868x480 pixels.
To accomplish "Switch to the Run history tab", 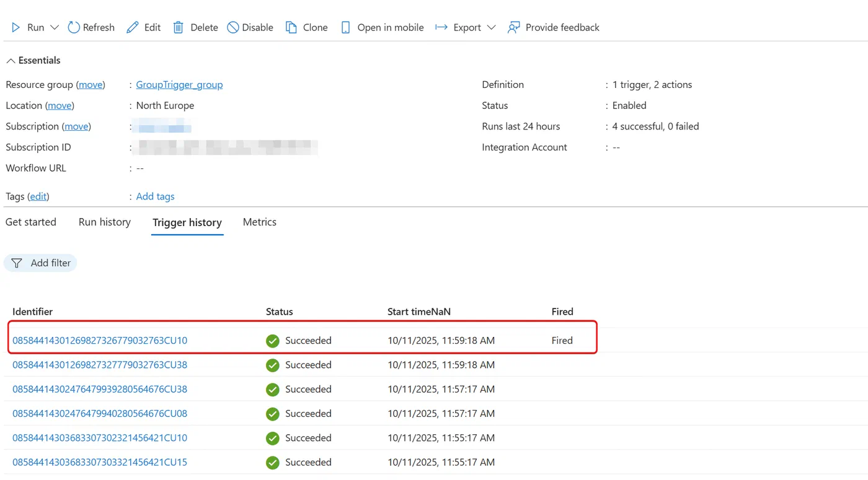I will pos(105,222).
